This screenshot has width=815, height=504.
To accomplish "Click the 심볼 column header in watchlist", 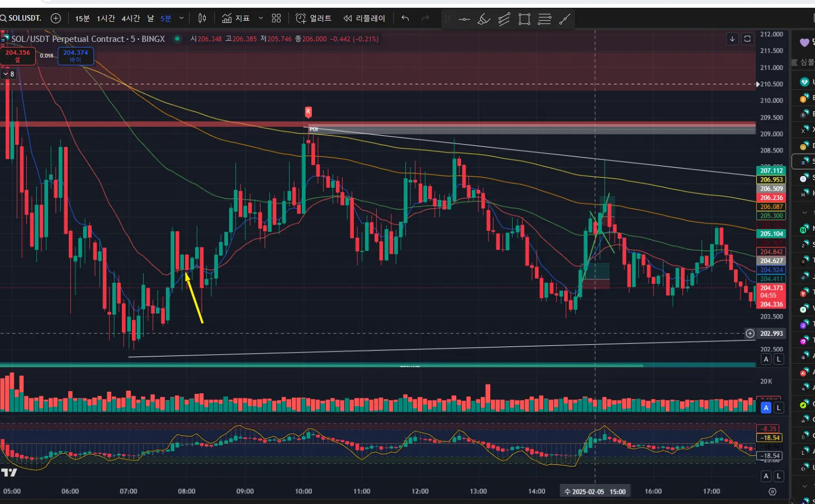I will click(x=807, y=62).
